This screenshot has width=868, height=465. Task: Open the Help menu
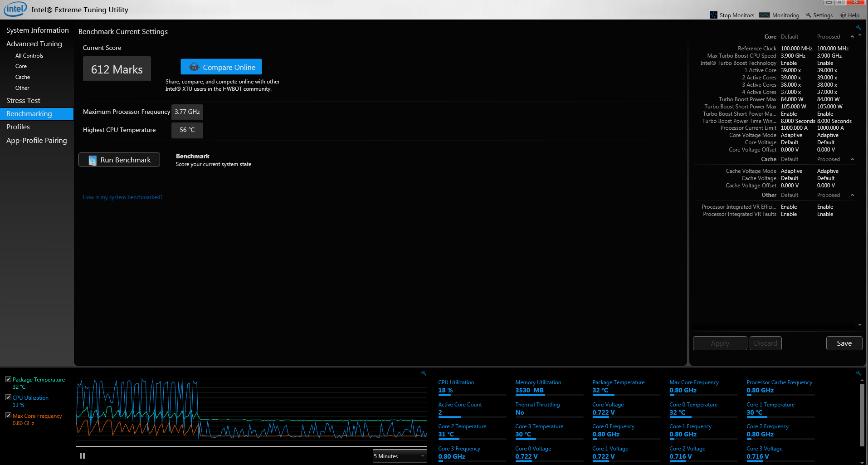coord(850,15)
